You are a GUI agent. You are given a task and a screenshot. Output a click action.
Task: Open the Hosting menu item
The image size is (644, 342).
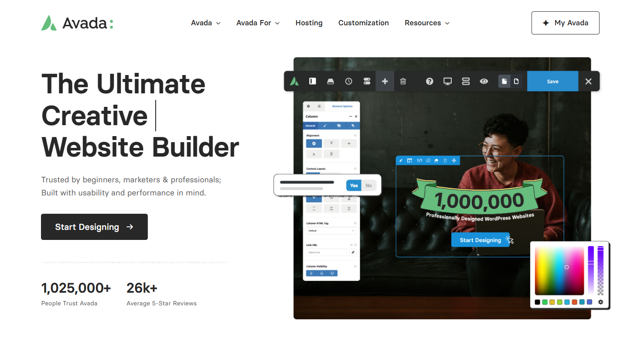tap(309, 23)
